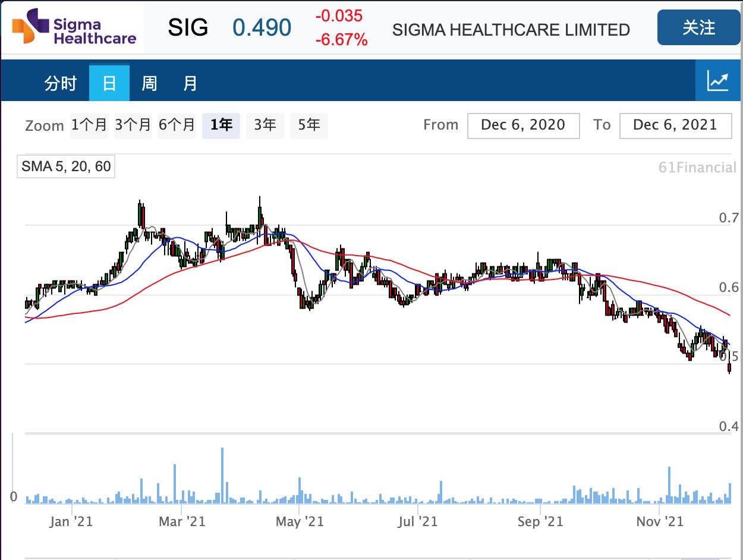Click the Jan '21 axis label
Viewport: 743px width, 560px height.
click(x=71, y=522)
